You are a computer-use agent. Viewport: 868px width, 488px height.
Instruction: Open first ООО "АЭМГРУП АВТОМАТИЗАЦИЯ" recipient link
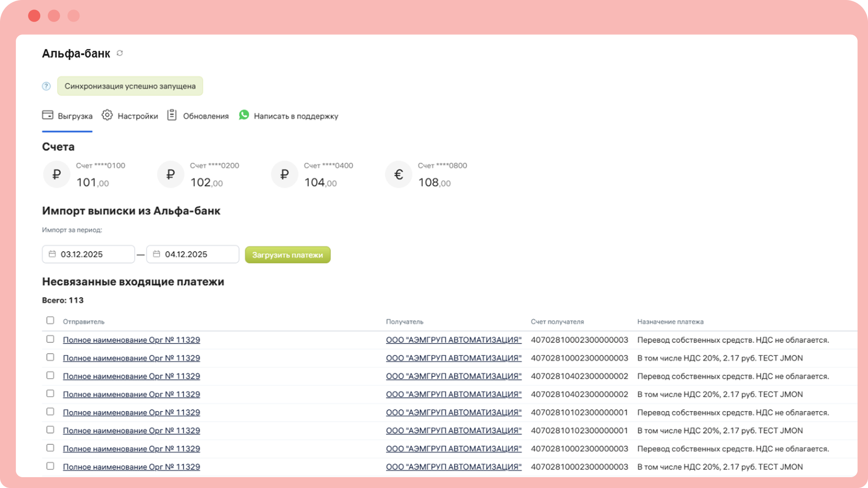(453, 340)
